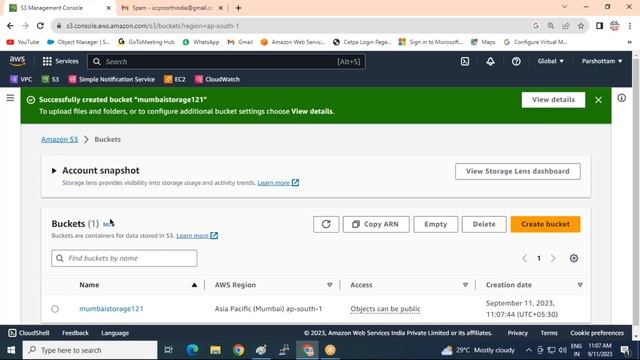This screenshot has width=640, height=360.
Task: Open YouTube bookmark
Action: (x=23, y=42)
